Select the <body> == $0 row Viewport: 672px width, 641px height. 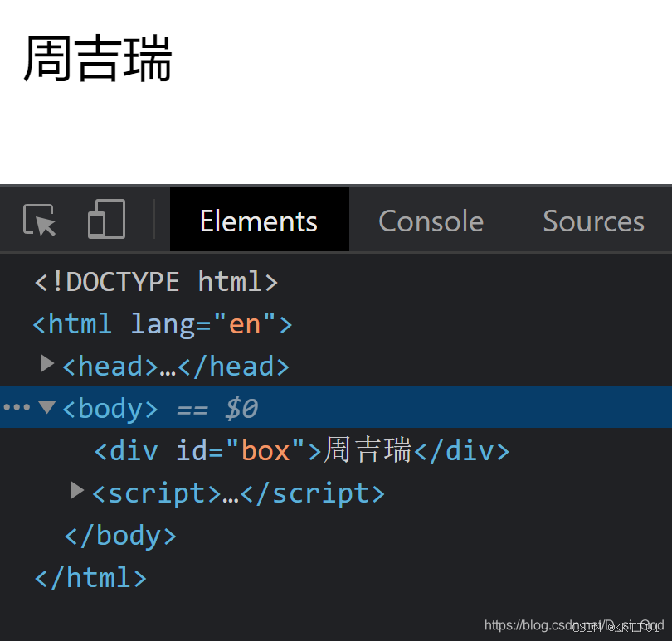coord(336,406)
